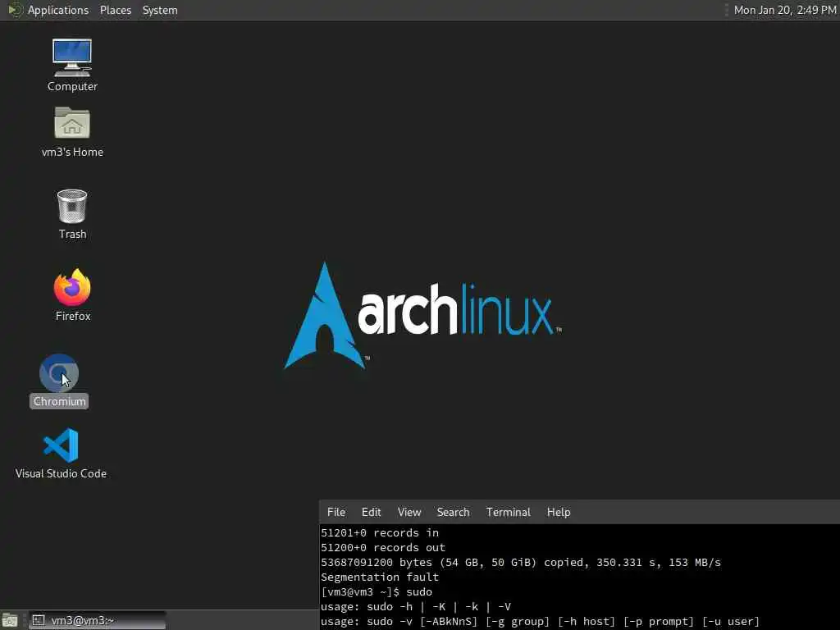Open the Applications menu

click(x=58, y=10)
